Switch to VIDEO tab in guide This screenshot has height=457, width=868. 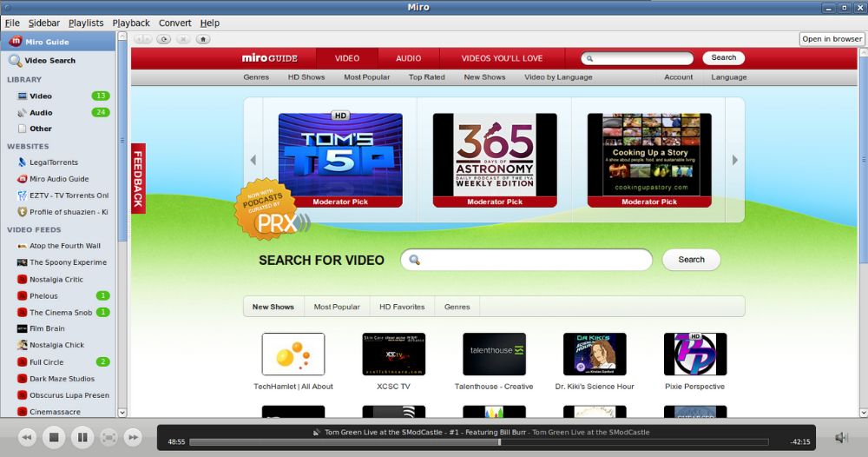(347, 58)
